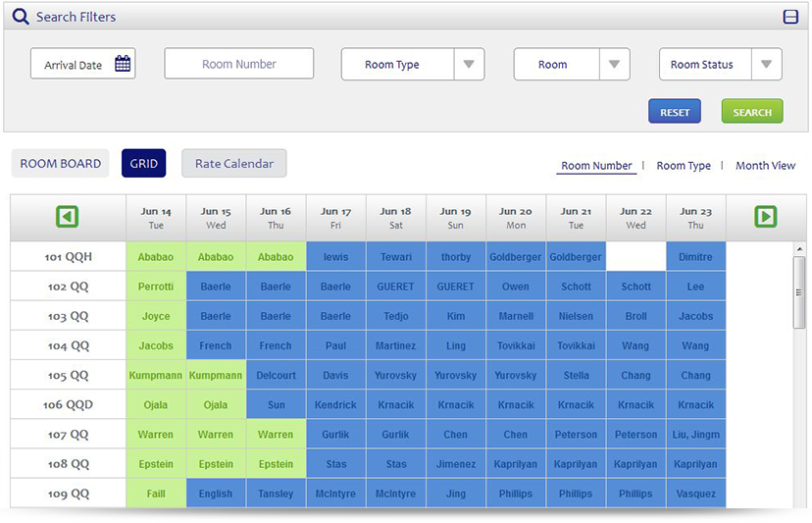The width and height of the screenshot is (812, 523).
Task: Click the search magnifier icon in Search Filters
Action: (x=21, y=17)
